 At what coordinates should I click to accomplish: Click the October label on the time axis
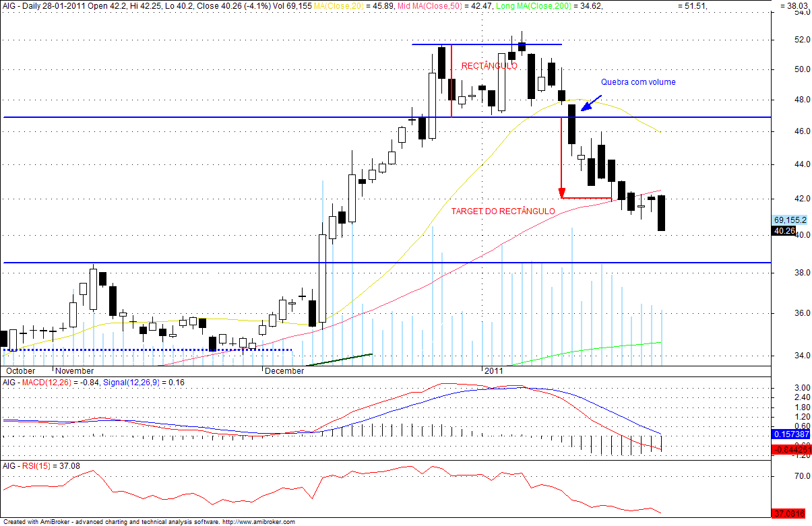click(x=20, y=370)
